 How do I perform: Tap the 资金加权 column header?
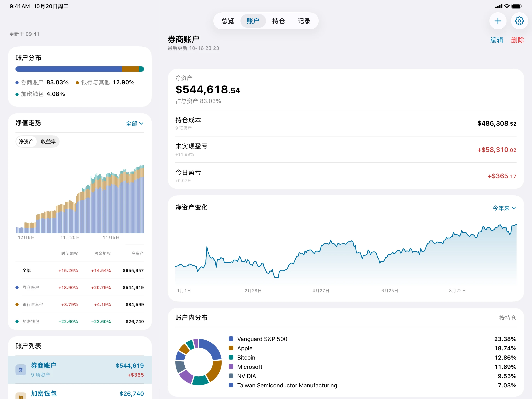tap(102, 253)
